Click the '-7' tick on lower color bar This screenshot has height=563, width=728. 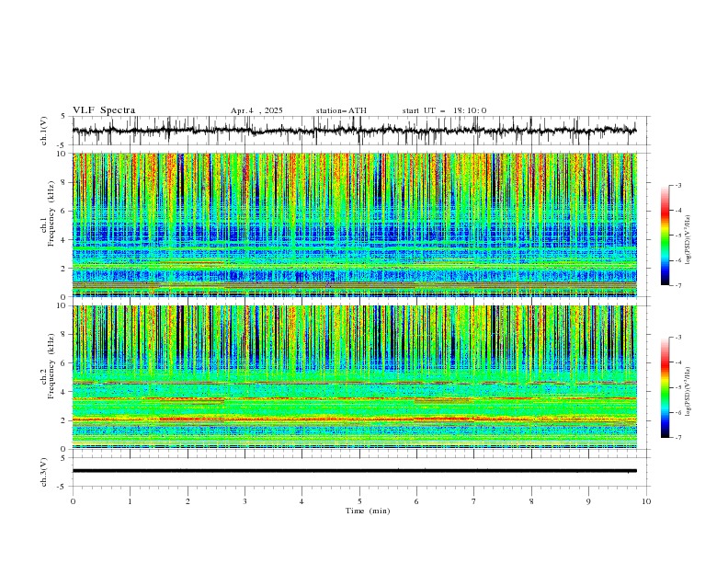click(x=677, y=438)
